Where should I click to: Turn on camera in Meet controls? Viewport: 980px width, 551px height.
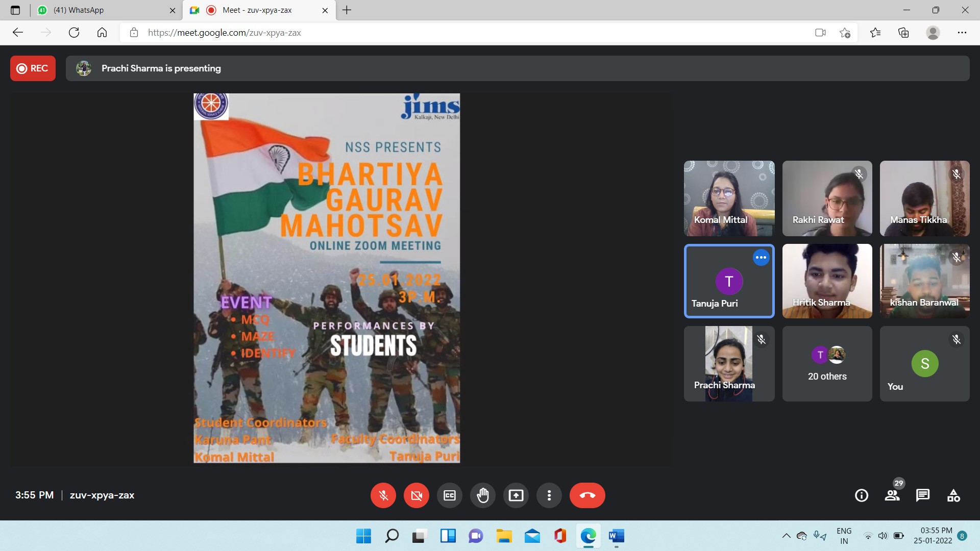click(x=416, y=495)
